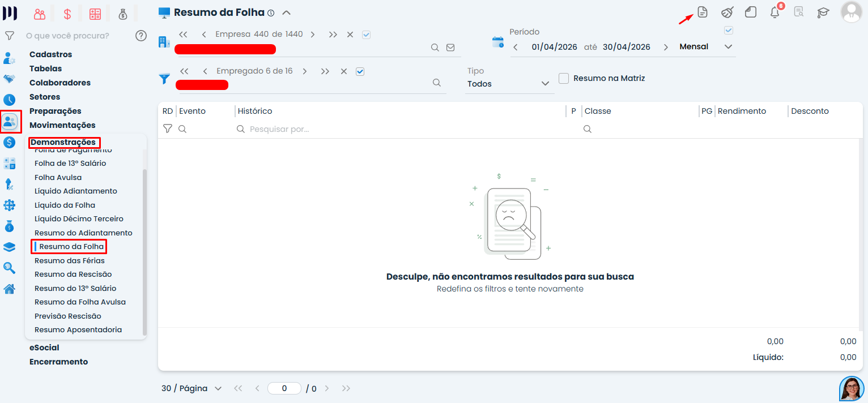Click the filter funnel beside menu search

click(x=9, y=36)
